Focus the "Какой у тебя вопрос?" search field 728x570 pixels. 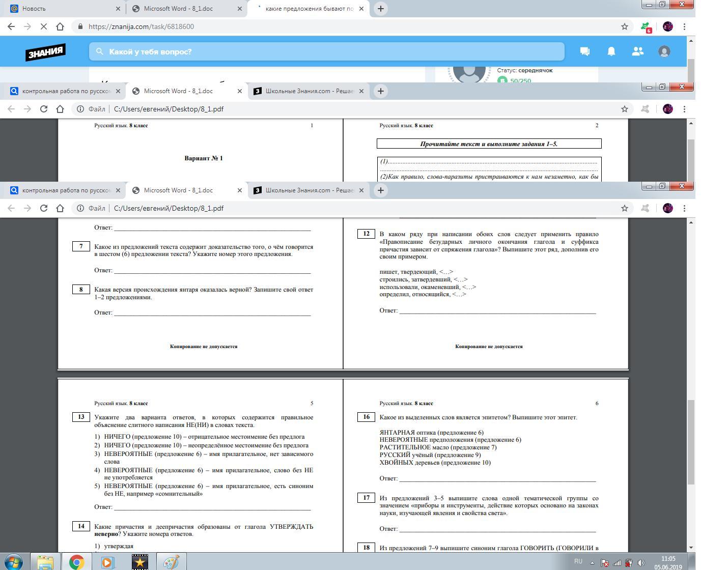pyautogui.click(x=327, y=51)
